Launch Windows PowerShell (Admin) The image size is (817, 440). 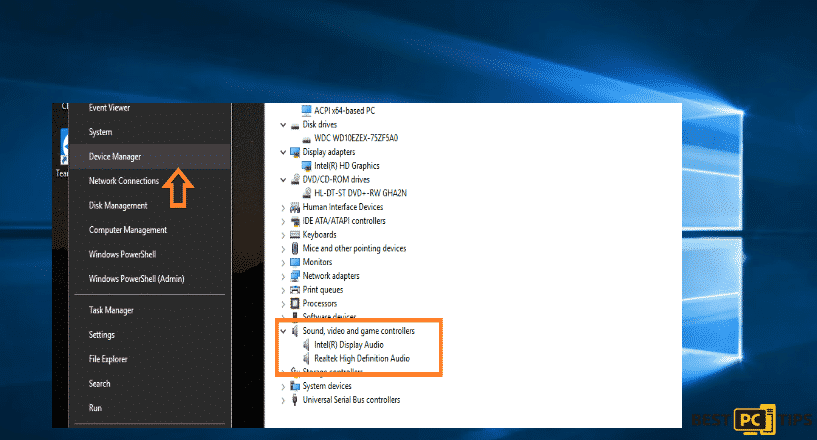(x=150, y=279)
